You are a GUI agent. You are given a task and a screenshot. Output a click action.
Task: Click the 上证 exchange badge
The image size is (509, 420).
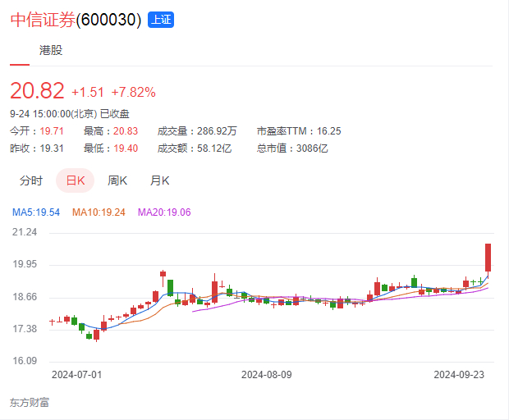(x=161, y=20)
